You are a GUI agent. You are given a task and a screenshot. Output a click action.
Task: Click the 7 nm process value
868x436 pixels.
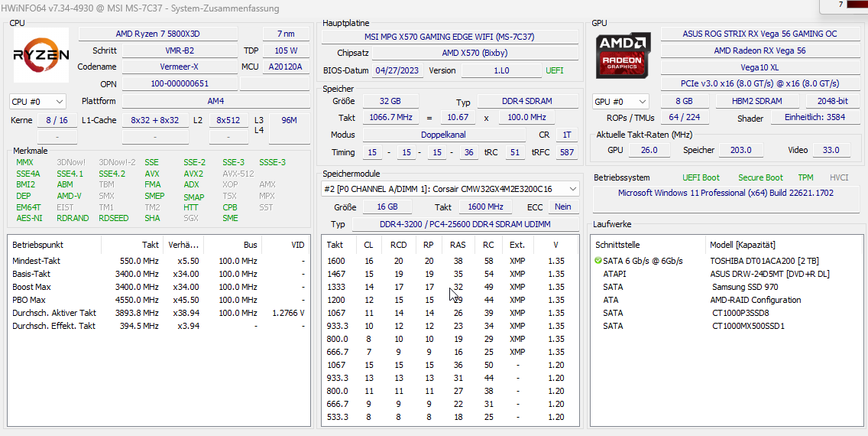click(286, 34)
